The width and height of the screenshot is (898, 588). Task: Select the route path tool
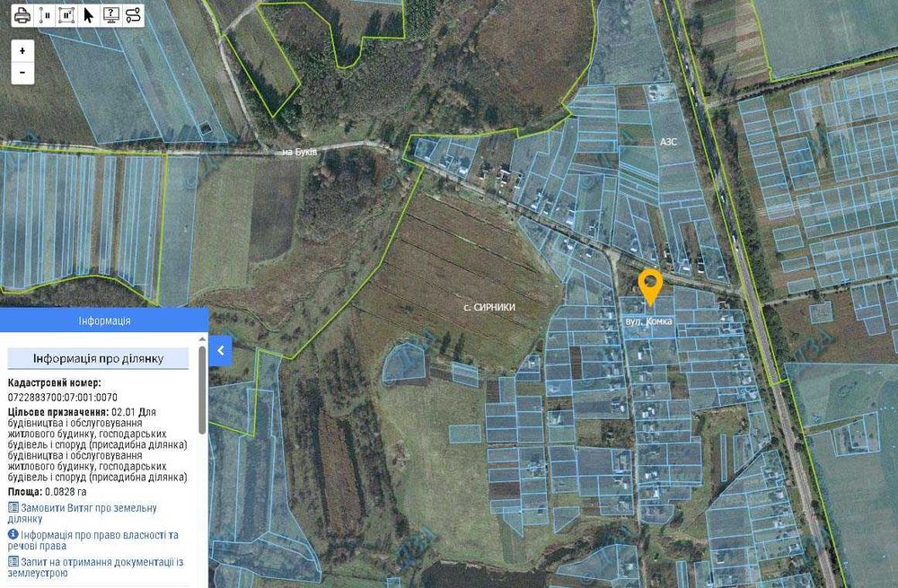pyautogui.click(x=133, y=15)
